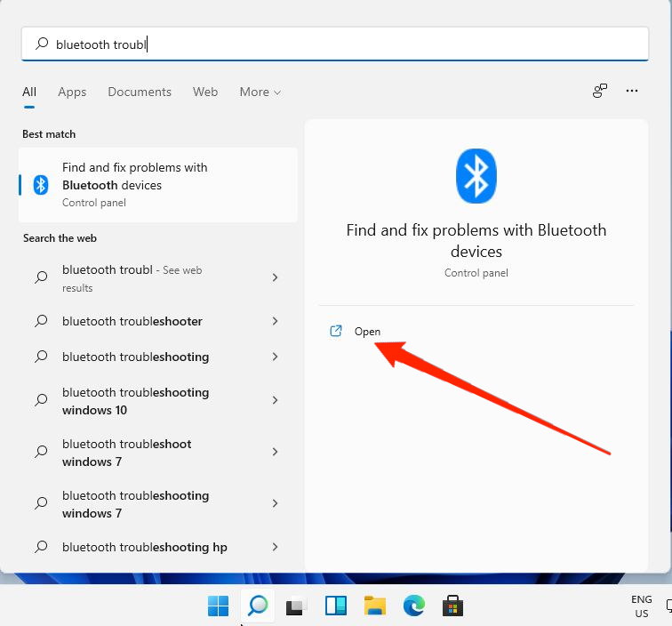672x626 pixels.
Task: Click the search settings icon beside ellipsis
Action: 600,91
